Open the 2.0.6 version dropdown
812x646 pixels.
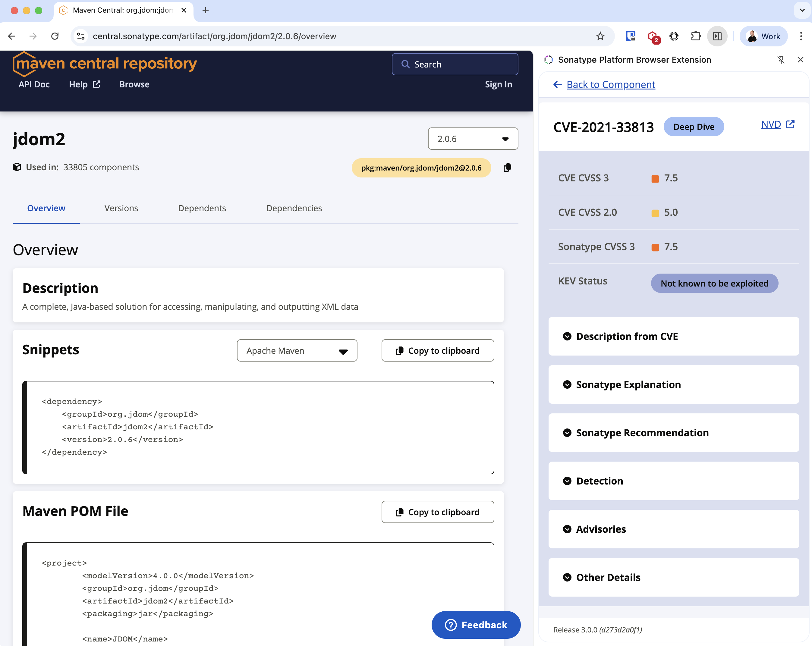point(473,139)
